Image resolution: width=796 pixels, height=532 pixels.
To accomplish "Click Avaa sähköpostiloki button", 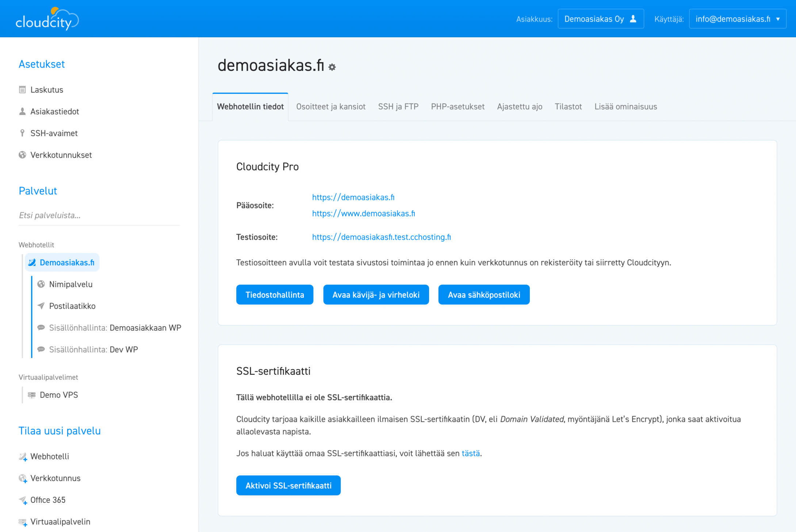I will point(484,294).
